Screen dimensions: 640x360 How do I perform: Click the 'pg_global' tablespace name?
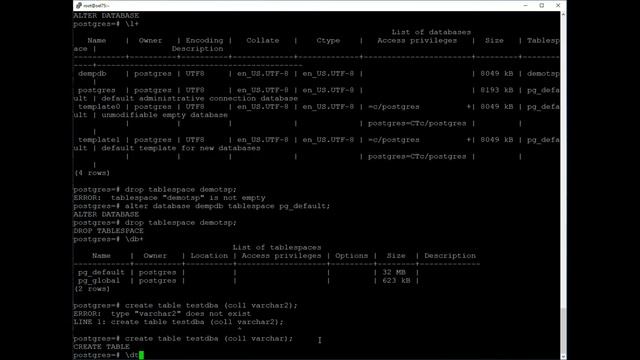99,280
